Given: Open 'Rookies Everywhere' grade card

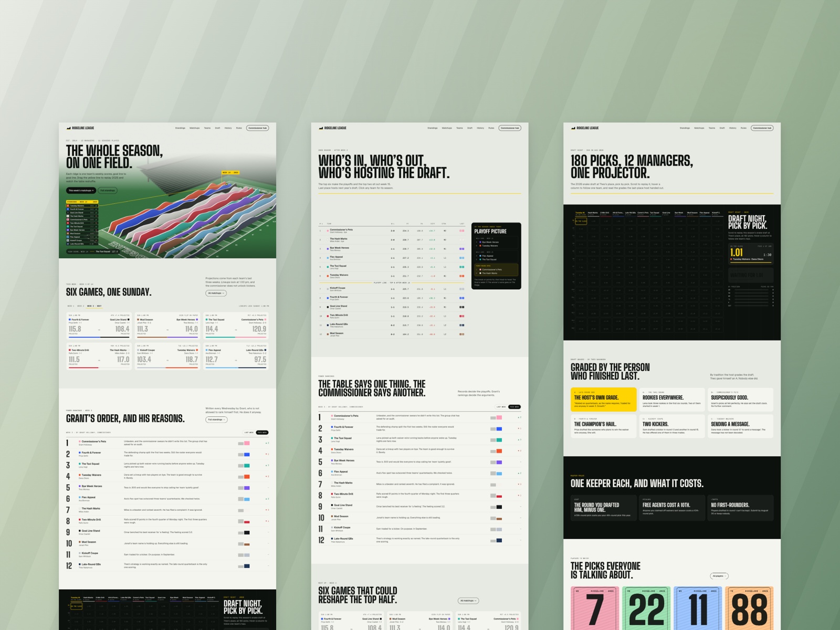Looking at the screenshot, I should click(x=671, y=400).
